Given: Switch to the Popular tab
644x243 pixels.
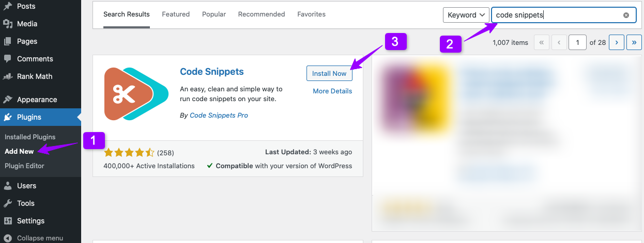Looking at the screenshot, I should coord(214,14).
